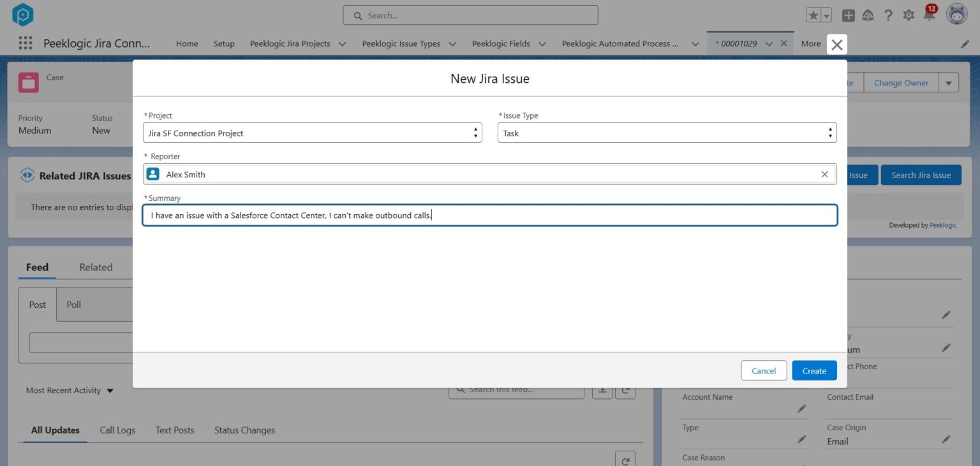Screen dimensions: 980x466
Task: Click the notifications bell icon
Action: (x=928, y=15)
